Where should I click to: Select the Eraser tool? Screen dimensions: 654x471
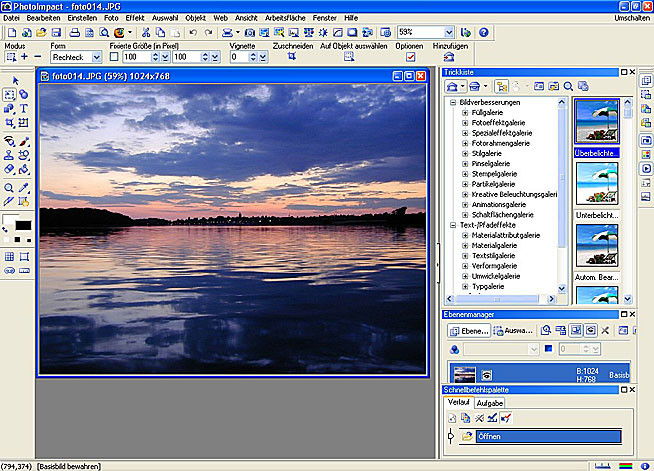point(9,169)
